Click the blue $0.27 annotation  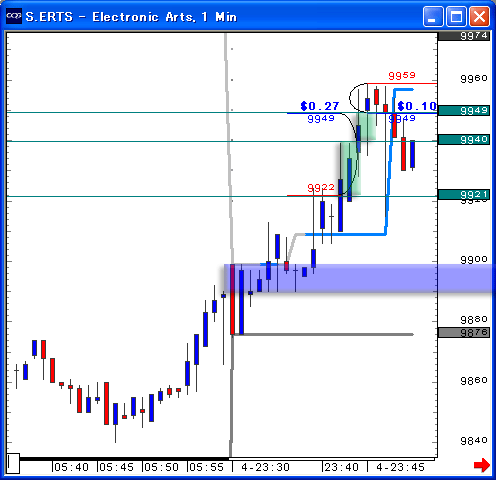coord(320,106)
